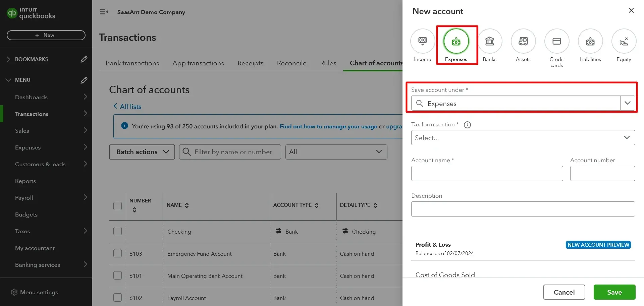Viewport: 644px width, 306px height.
Task: Switch to Chart of accounts tab
Action: (376, 63)
